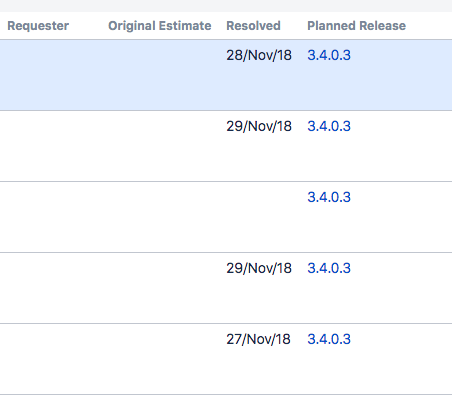Select the 28/Nov/18 resolved date cell
452x397 pixels.
click(259, 55)
